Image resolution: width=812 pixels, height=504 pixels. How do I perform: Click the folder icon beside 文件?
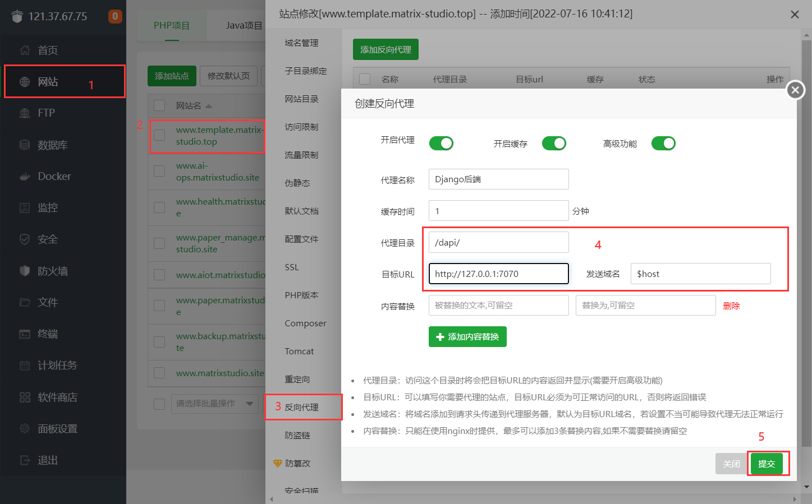pyautogui.click(x=25, y=302)
